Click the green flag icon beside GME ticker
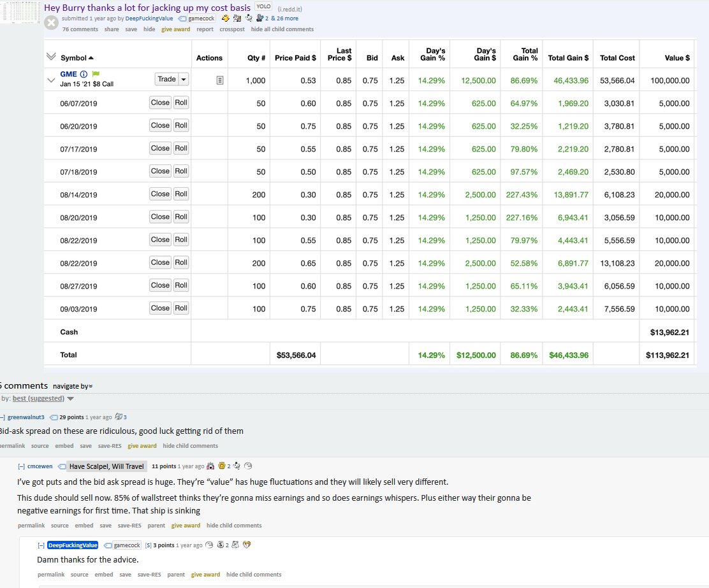The height and width of the screenshot is (588, 709). point(96,74)
